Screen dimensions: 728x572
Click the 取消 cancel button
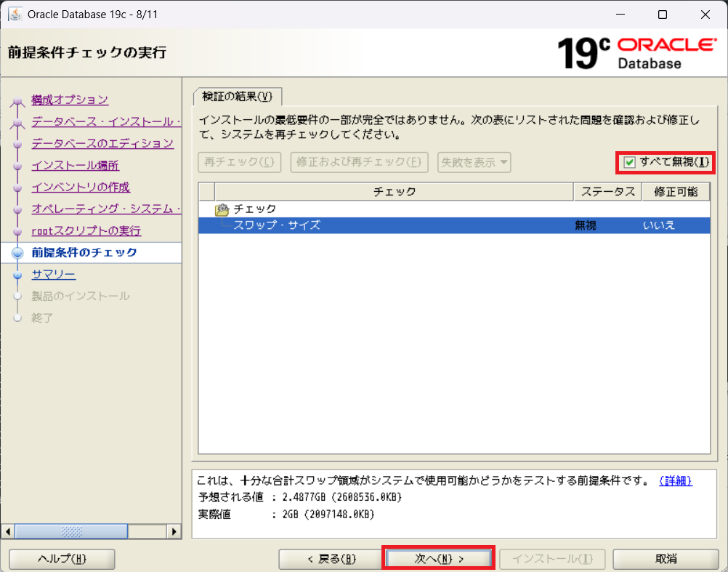tap(666, 559)
